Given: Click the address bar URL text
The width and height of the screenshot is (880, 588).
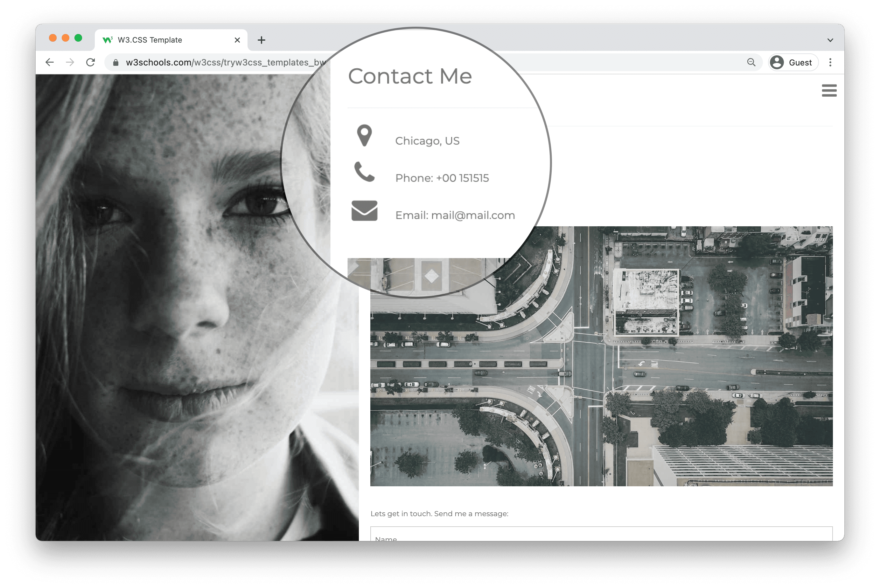Looking at the screenshot, I should click(225, 62).
